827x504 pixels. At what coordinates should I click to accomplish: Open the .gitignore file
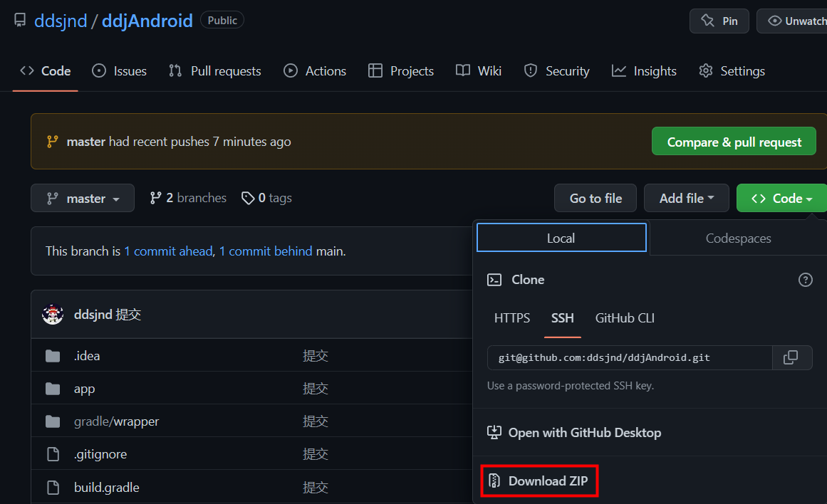(x=100, y=454)
